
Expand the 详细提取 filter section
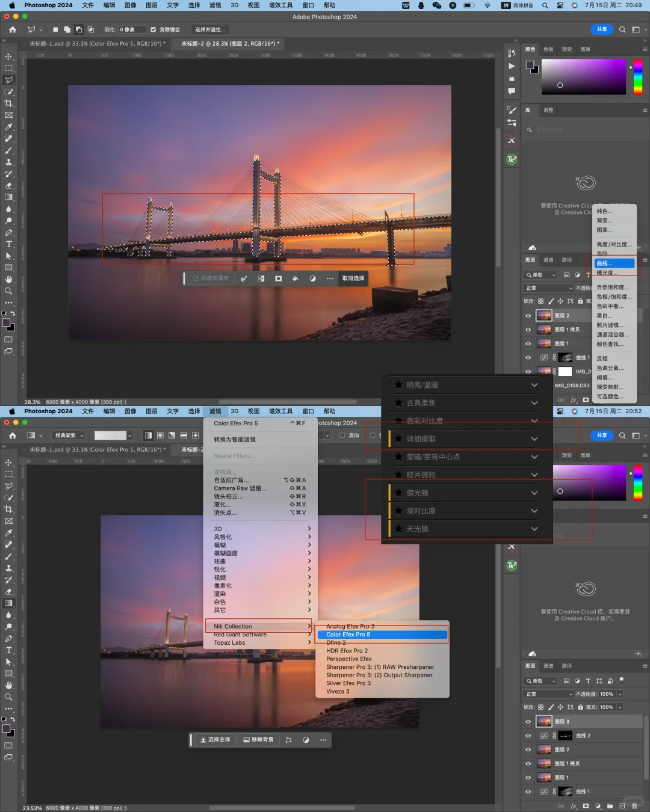[x=534, y=439]
